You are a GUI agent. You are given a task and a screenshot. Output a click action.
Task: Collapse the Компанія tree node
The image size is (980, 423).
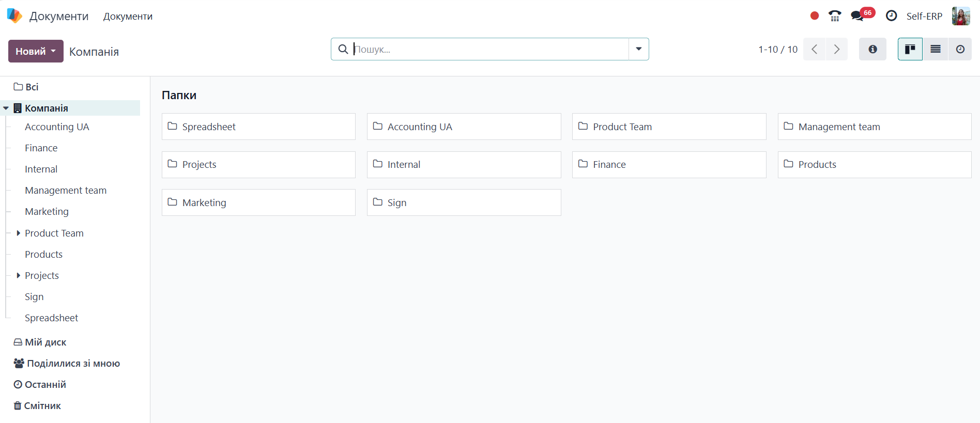click(x=6, y=108)
